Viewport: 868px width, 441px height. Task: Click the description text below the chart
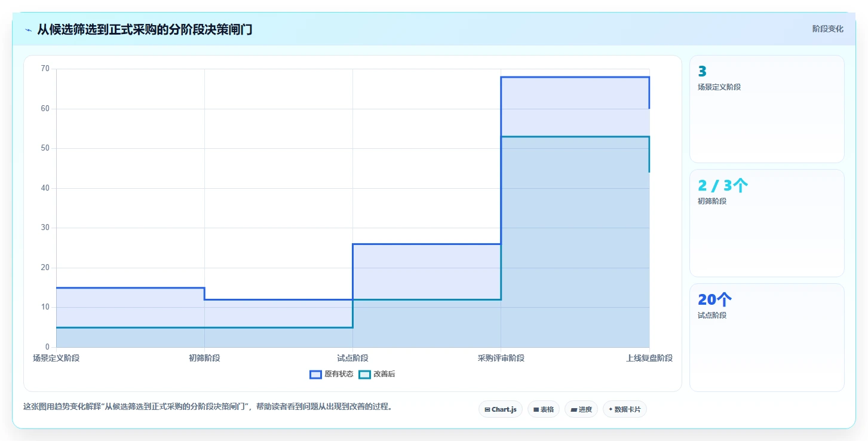(x=208, y=407)
